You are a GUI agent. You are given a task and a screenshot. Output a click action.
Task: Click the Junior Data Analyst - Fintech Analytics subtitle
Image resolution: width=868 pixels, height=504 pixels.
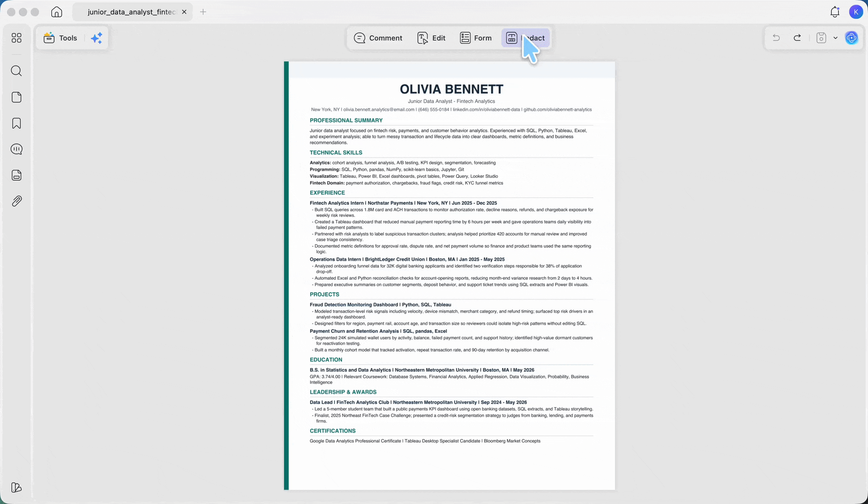[451, 101]
